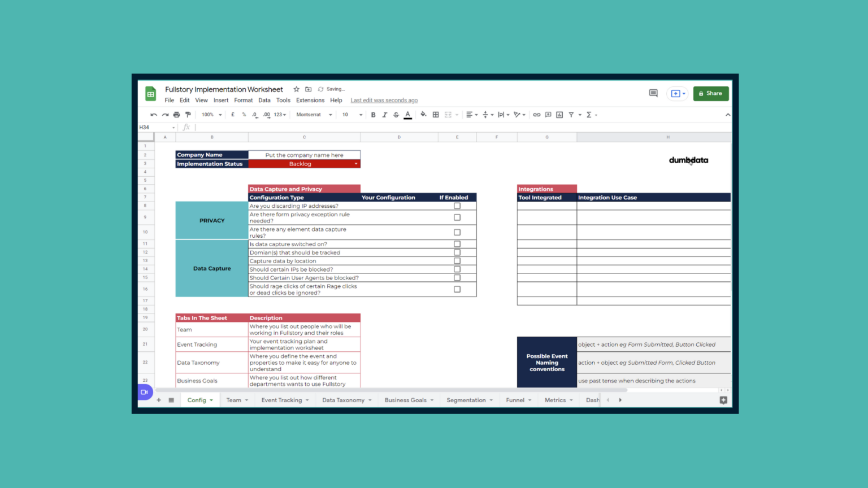This screenshot has width=868, height=488.
Task: Enable 'Is data capture switched on?' checkbox
Action: coord(457,243)
